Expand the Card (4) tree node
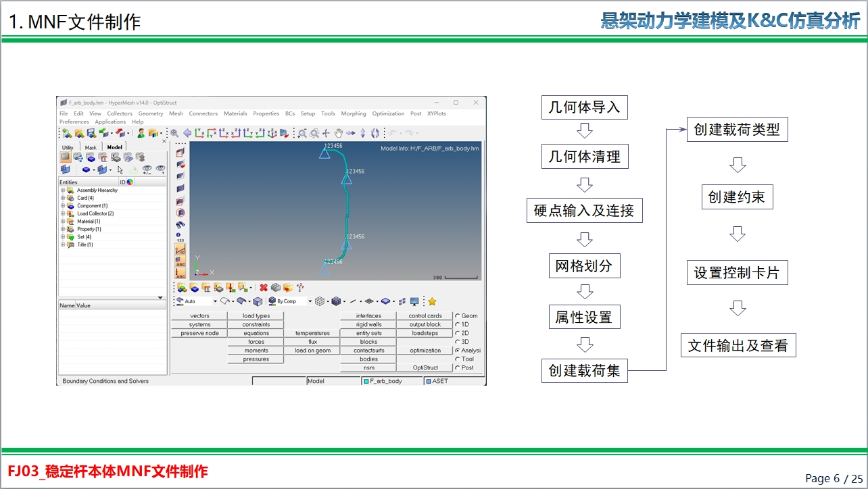 pos(63,198)
